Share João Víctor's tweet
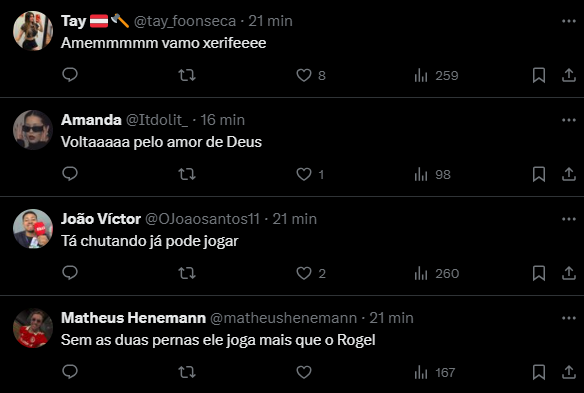 pyautogui.click(x=569, y=273)
